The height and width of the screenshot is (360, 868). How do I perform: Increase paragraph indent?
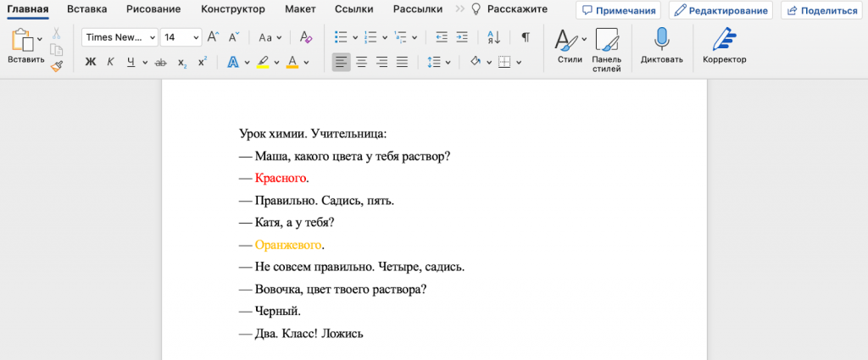462,37
